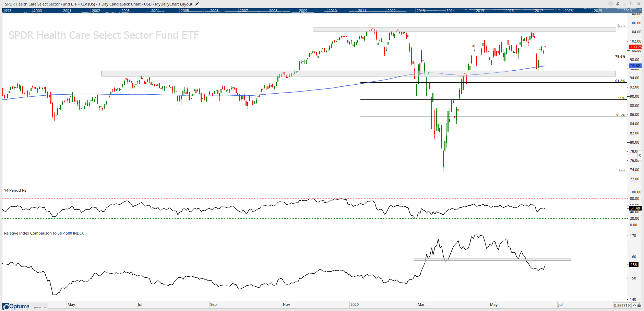This screenshot has height=311, width=644.
Task: Select the Relative Index Comparison to S&P 500 label
Action: point(44,233)
